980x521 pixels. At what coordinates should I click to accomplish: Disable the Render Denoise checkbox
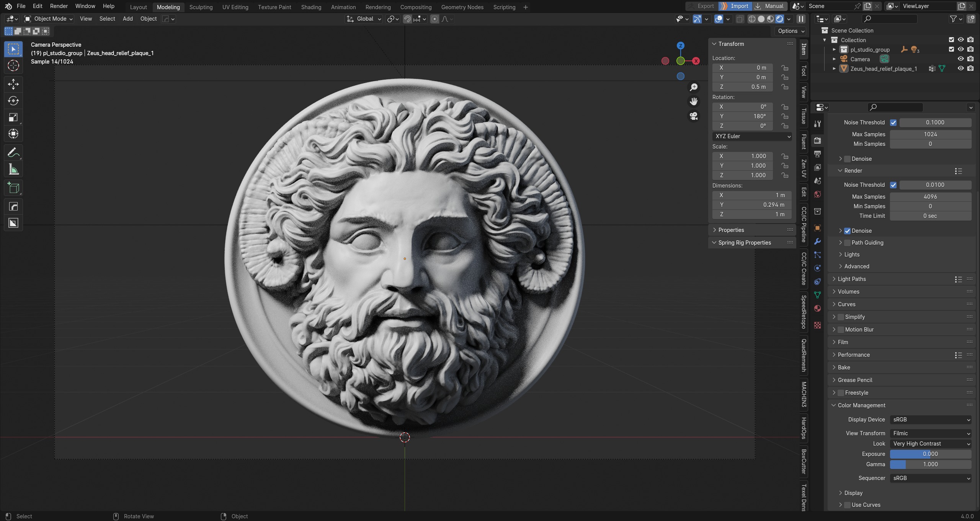click(x=848, y=231)
